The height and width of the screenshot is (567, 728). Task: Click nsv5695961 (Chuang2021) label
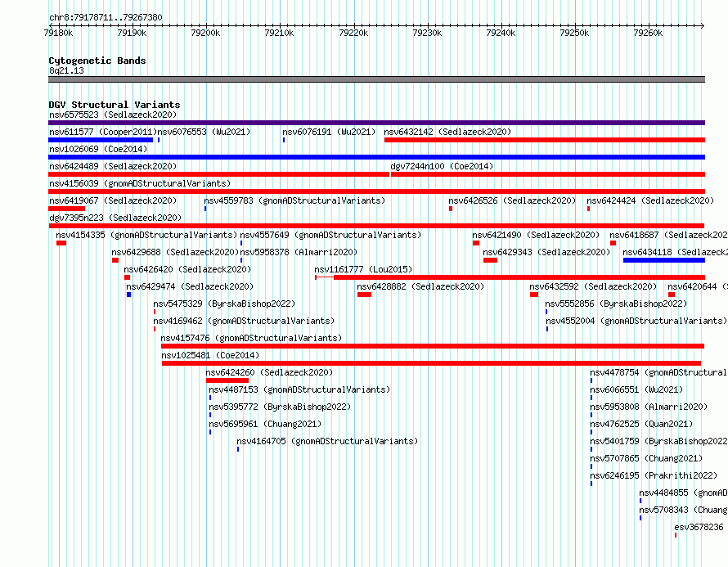(265, 424)
